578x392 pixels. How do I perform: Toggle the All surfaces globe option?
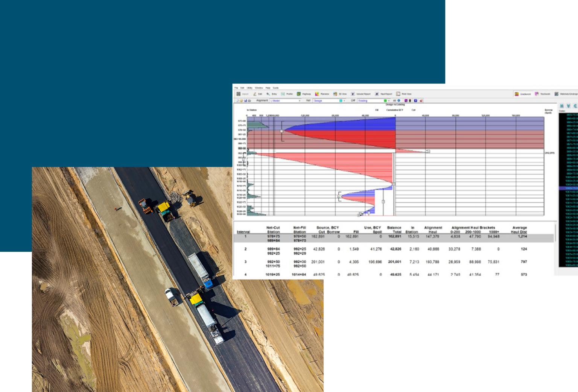coord(399,100)
